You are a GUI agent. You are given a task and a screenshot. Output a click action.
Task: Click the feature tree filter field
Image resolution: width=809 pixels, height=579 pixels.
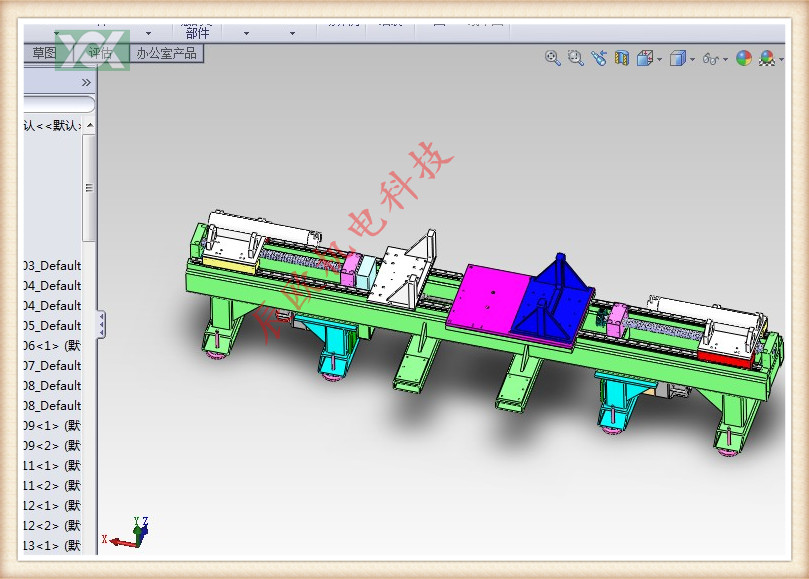pyautogui.click(x=59, y=105)
